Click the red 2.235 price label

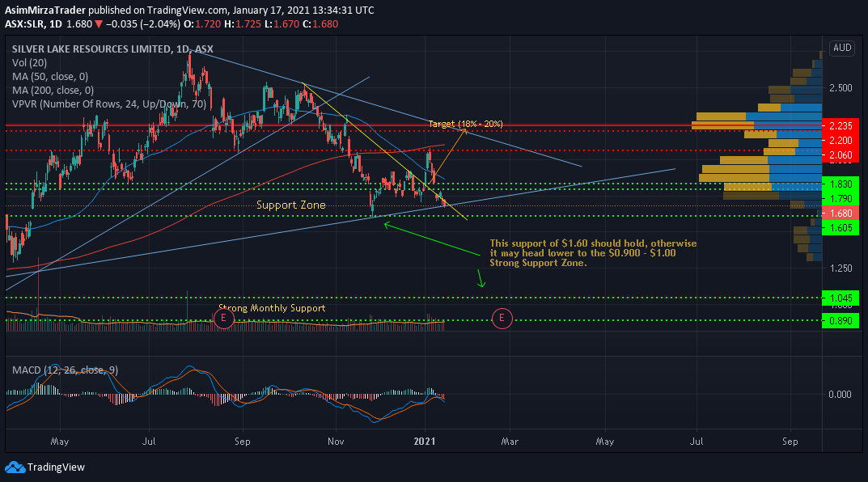point(840,125)
